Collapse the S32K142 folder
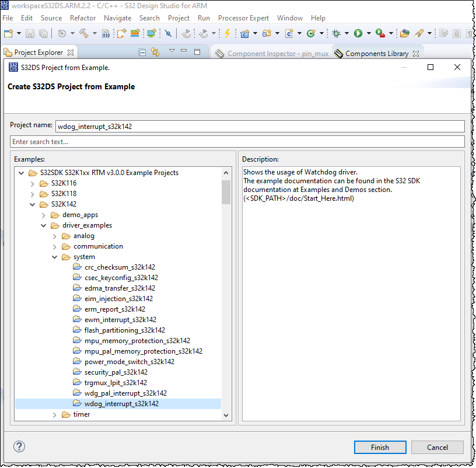The width and height of the screenshot is (476, 468). (x=33, y=204)
